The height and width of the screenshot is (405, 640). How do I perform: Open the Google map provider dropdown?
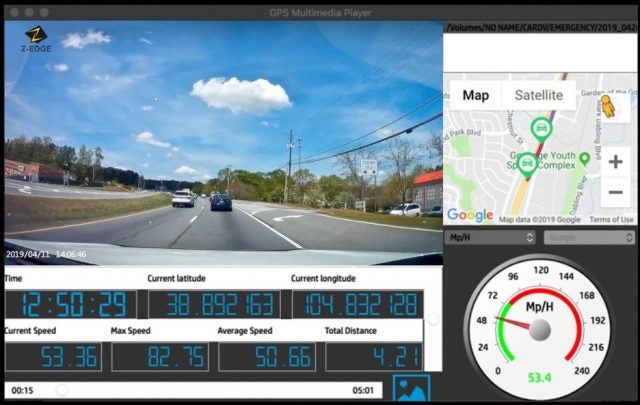589,237
